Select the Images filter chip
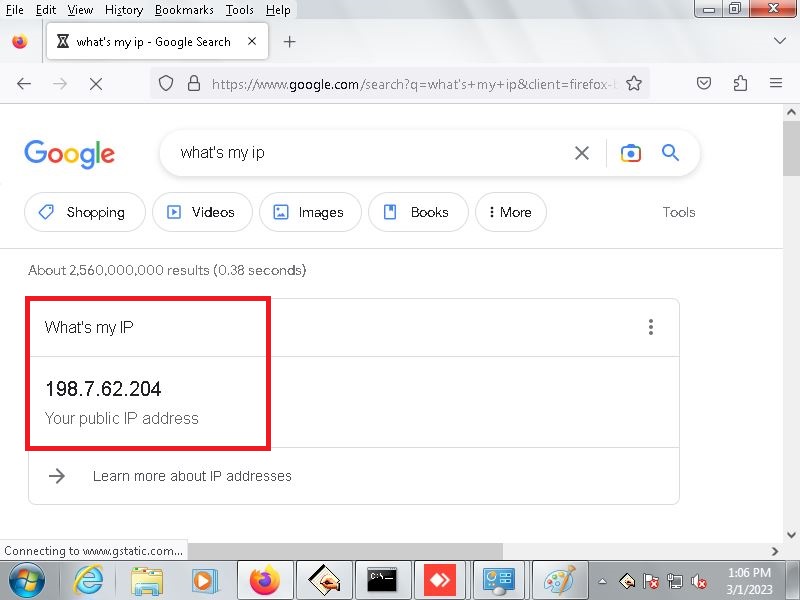800x600 pixels. click(309, 212)
